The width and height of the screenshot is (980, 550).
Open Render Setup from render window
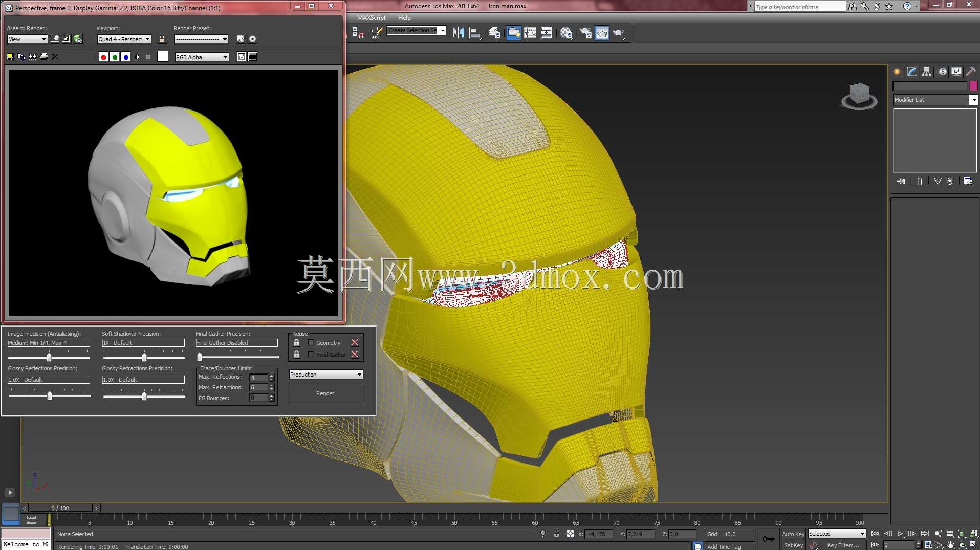tap(241, 39)
